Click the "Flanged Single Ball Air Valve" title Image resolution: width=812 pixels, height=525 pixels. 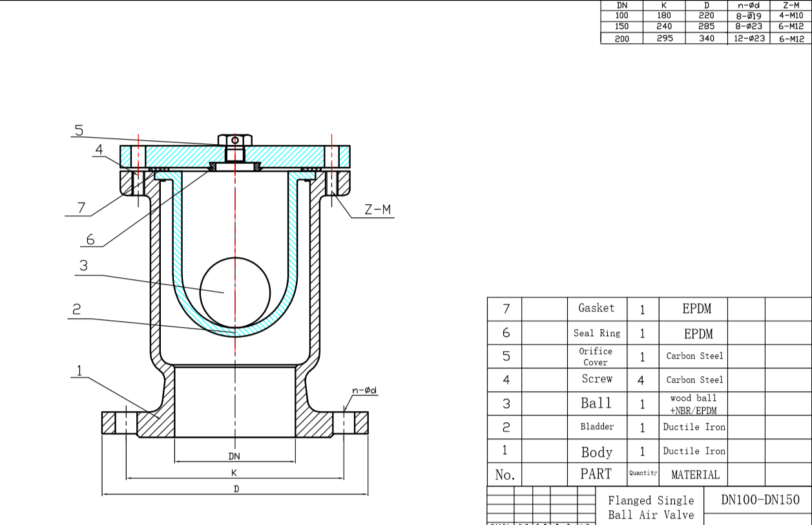(651, 508)
